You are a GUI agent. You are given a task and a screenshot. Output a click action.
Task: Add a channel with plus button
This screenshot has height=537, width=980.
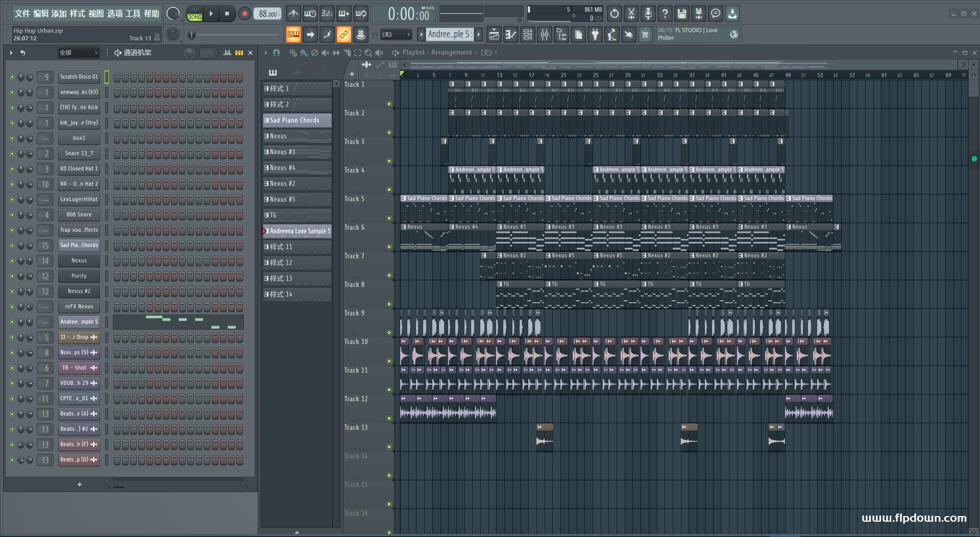[80, 484]
